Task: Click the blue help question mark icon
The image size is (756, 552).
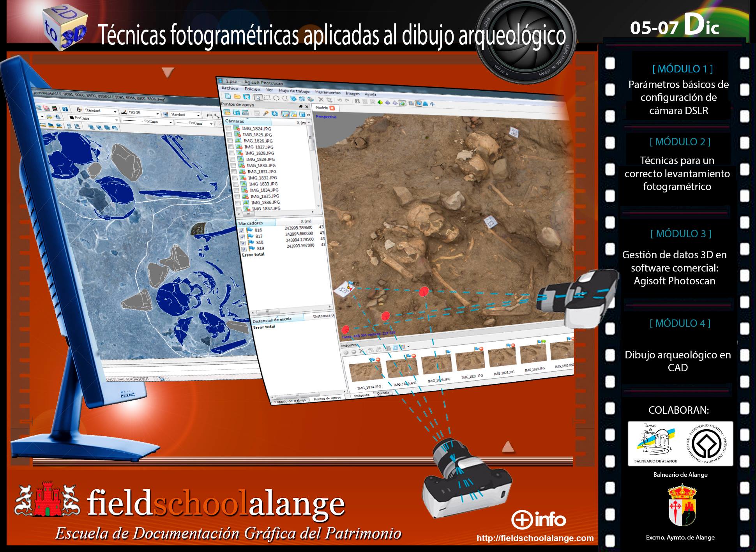Action: pos(65,109)
